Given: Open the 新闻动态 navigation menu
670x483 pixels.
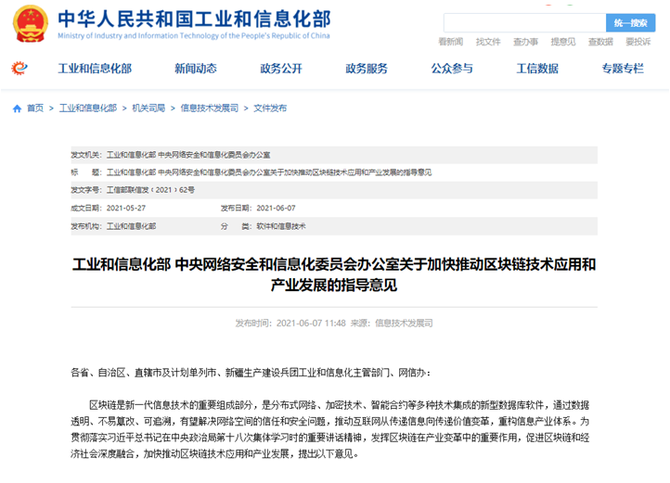Looking at the screenshot, I should click(x=194, y=69).
